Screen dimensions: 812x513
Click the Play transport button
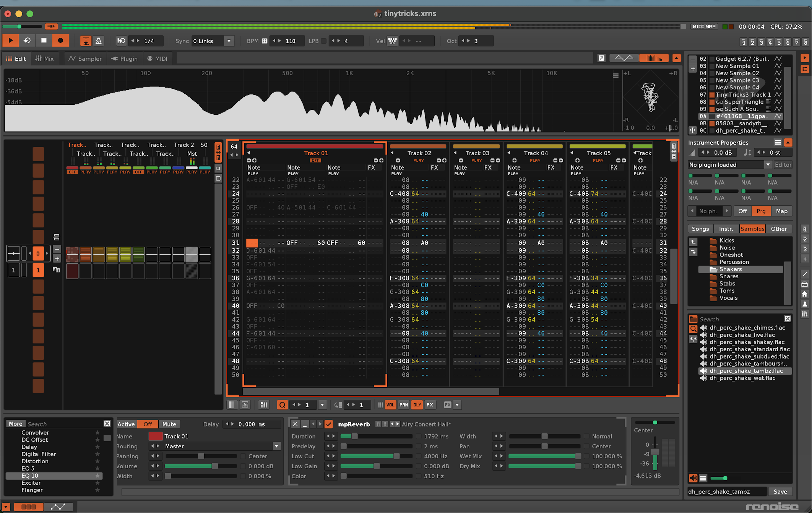coord(11,41)
